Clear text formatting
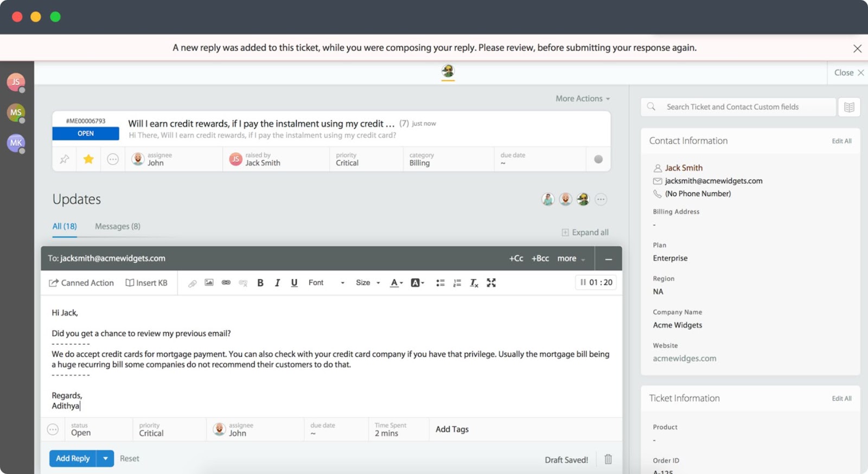Screen dimensions: 868x474 (x=474, y=283)
